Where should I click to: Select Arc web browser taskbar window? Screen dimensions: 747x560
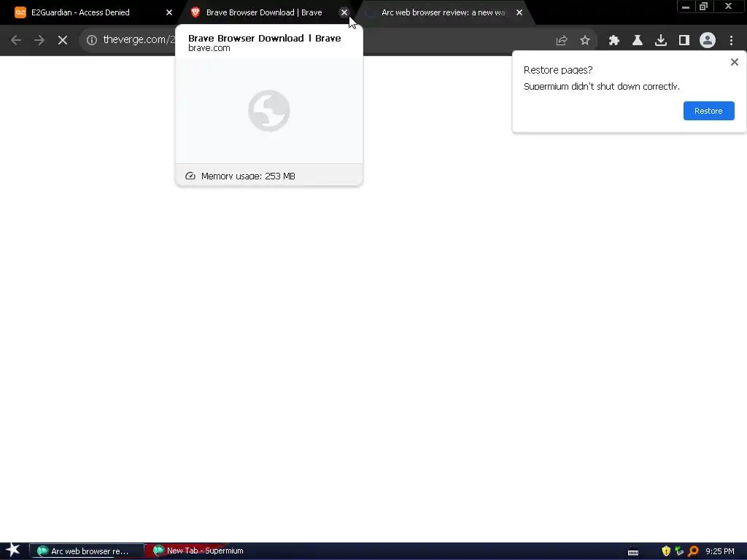(86, 551)
